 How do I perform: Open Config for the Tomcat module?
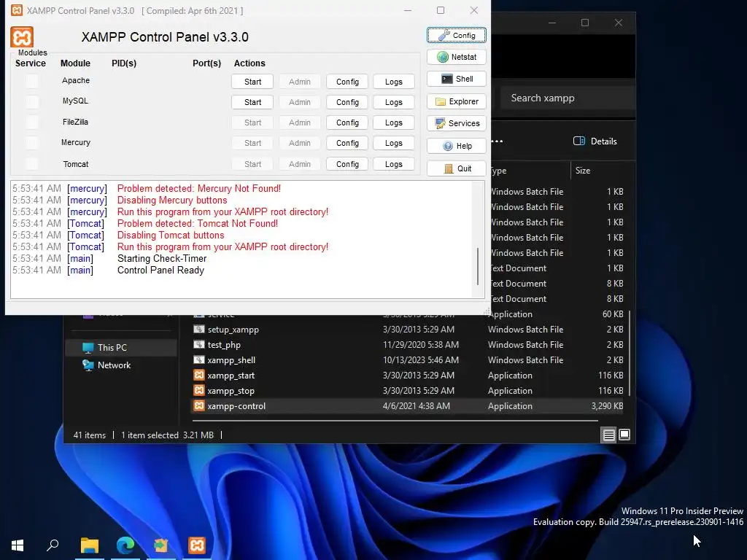click(347, 164)
